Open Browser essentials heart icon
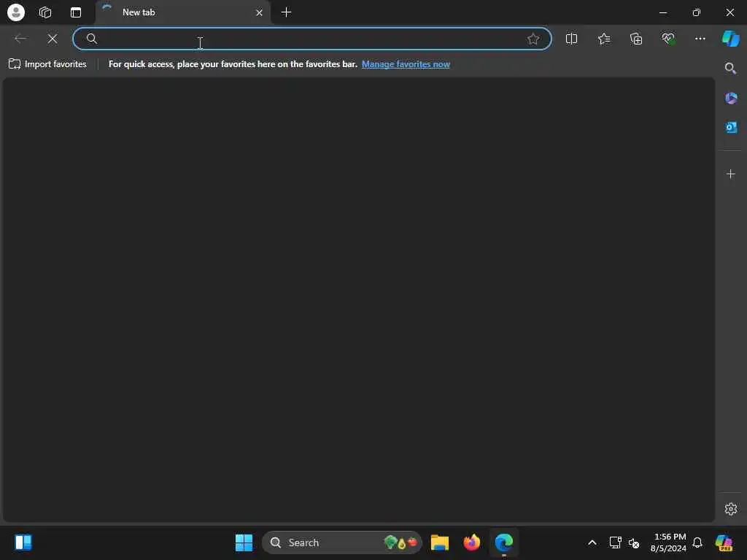This screenshot has width=747, height=560. pyautogui.click(x=668, y=39)
